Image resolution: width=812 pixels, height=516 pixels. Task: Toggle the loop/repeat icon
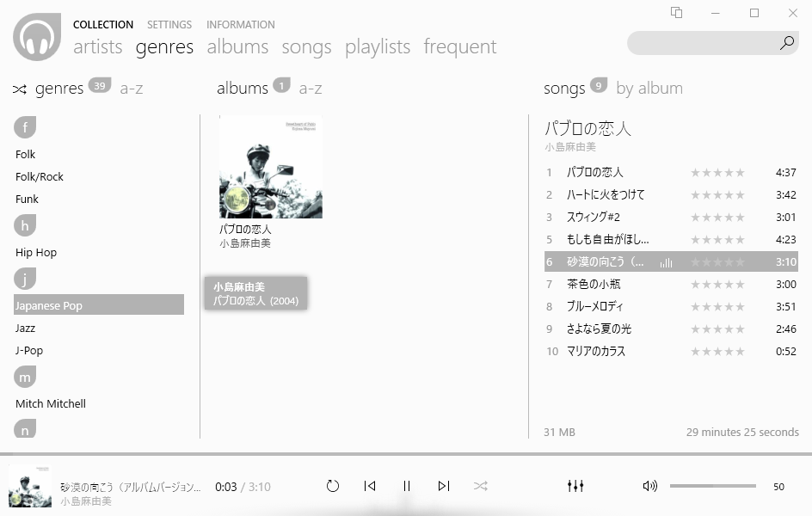tap(333, 486)
